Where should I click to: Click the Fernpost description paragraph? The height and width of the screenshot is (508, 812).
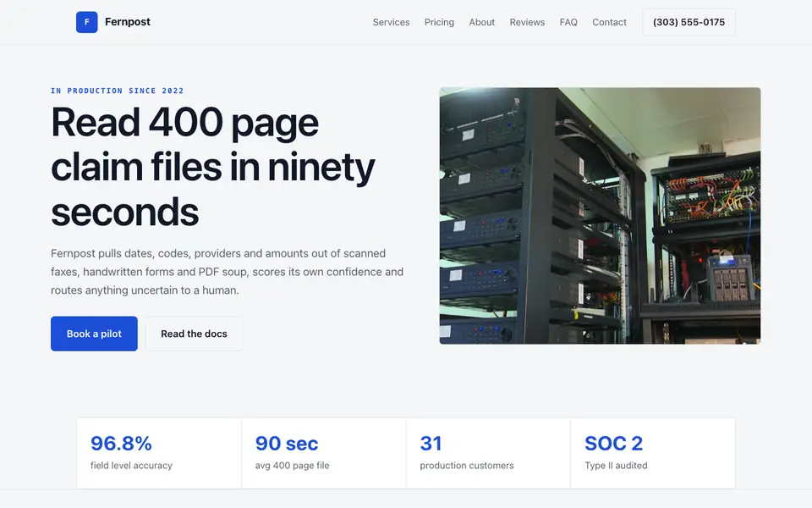[228, 272]
